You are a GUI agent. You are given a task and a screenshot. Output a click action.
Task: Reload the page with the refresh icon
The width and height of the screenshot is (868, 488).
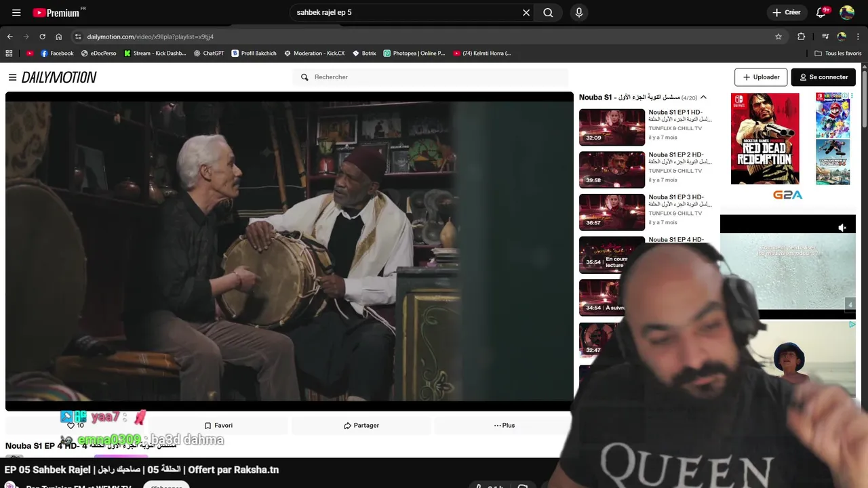pyautogui.click(x=42, y=37)
